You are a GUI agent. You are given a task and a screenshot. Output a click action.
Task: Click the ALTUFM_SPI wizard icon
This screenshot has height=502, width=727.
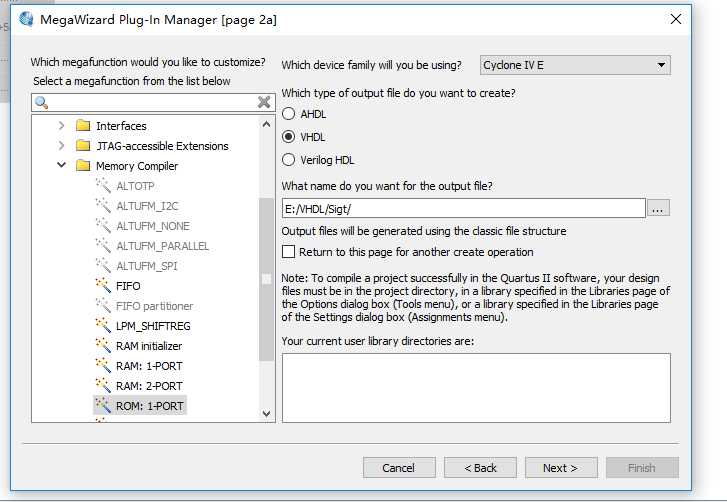tap(103, 266)
